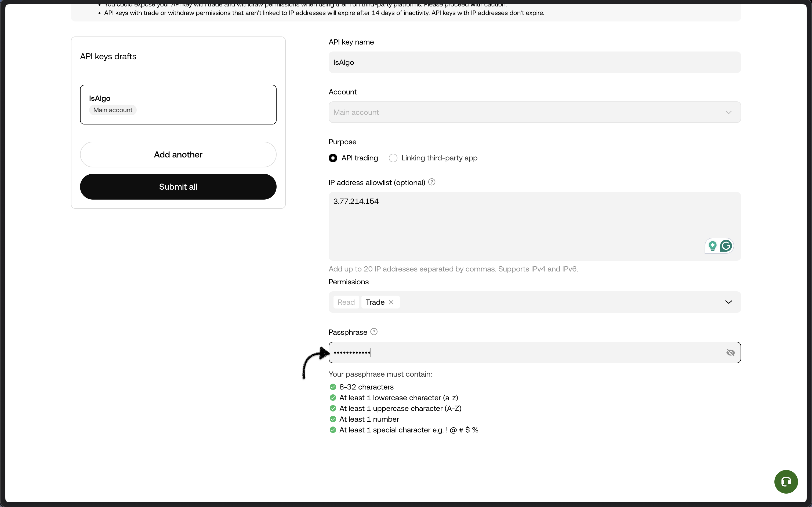
Task: Open Grammarly suggestions via the lightbulb icon
Action: [713, 246]
